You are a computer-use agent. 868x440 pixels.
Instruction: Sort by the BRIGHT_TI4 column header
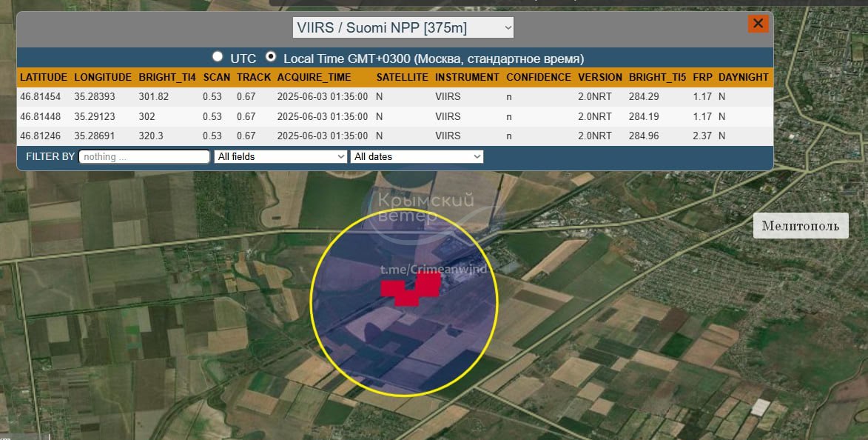(167, 77)
